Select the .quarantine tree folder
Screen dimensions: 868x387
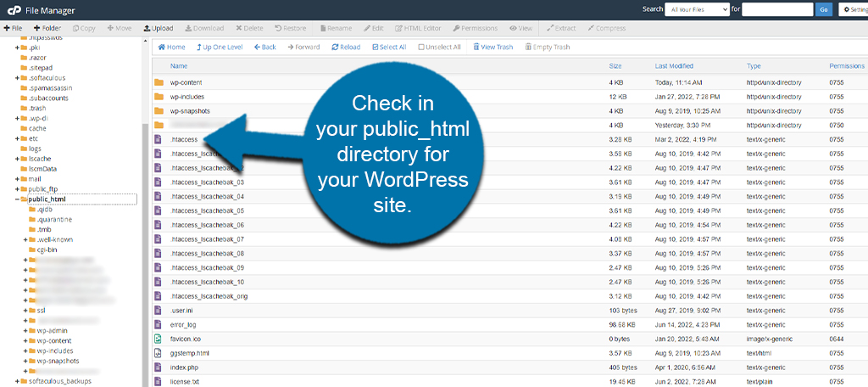tap(54, 220)
